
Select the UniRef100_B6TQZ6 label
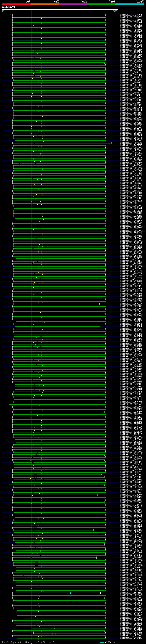(131, 63)
